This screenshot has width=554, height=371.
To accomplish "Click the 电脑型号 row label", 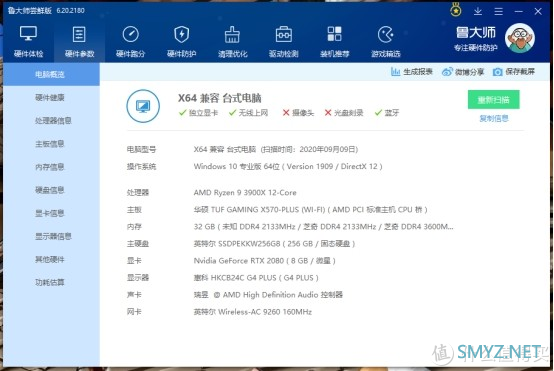I will (x=141, y=149).
